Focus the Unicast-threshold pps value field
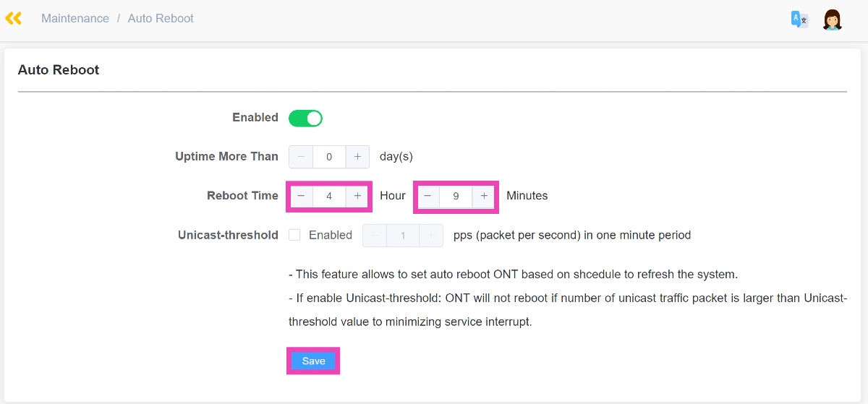Screen dimensions: 868x404 (403, 235)
